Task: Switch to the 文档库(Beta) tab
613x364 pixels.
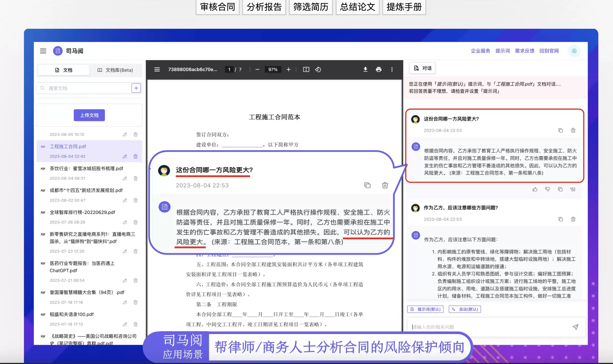Action: coord(115,70)
